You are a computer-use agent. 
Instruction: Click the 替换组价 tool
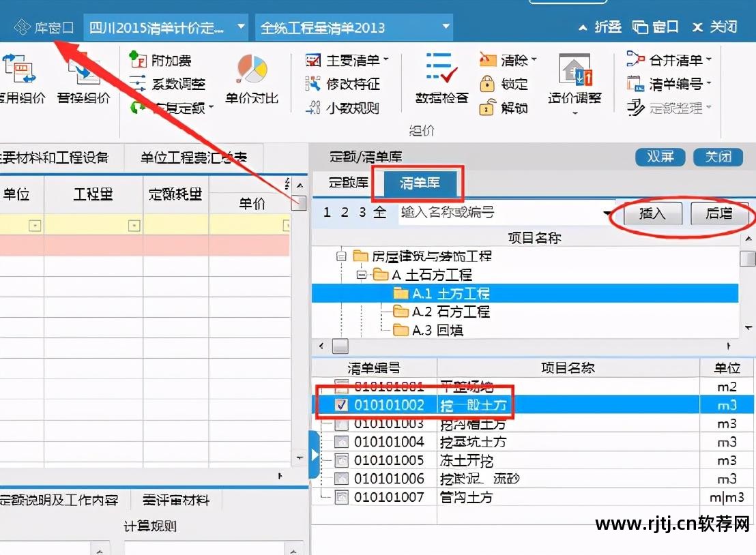pos(84,80)
